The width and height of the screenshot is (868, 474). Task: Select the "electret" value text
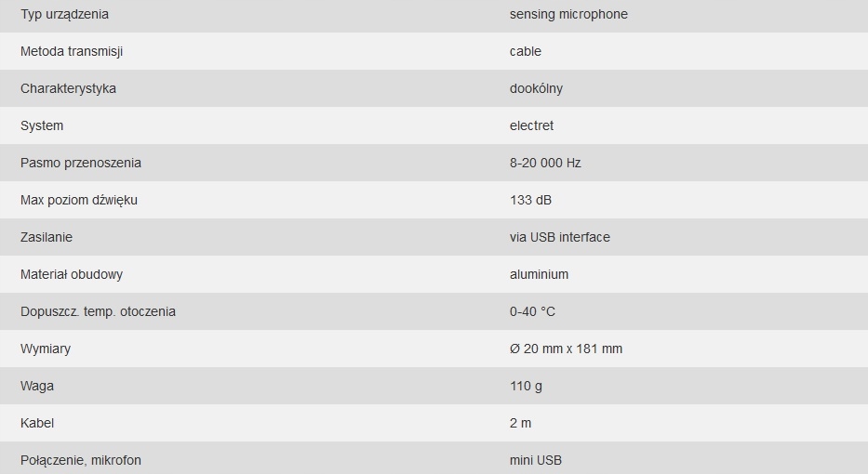click(531, 125)
